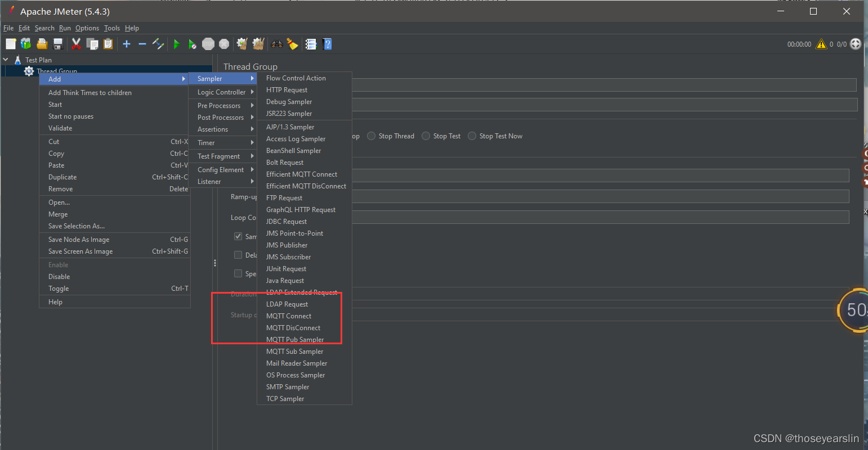Open Help with the question mark icon

coord(327,44)
